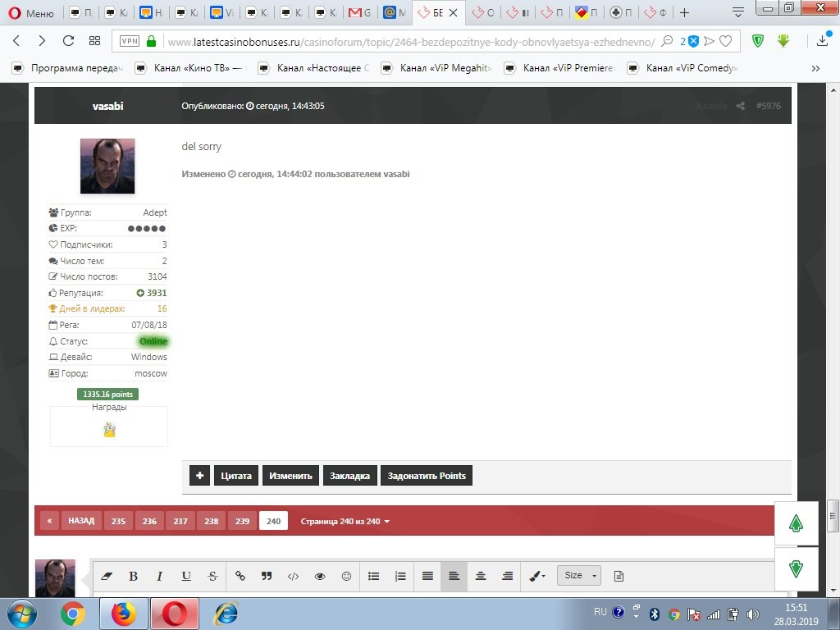
Task: Click the 'Цитата' quote button
Action: [x=236, y=476]
